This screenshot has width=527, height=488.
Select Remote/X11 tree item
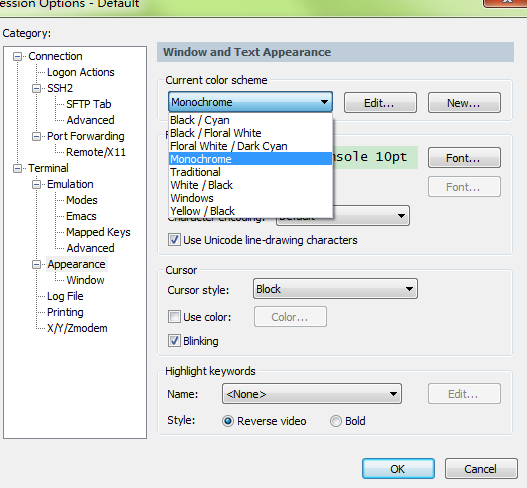click(x=96, y=152)
